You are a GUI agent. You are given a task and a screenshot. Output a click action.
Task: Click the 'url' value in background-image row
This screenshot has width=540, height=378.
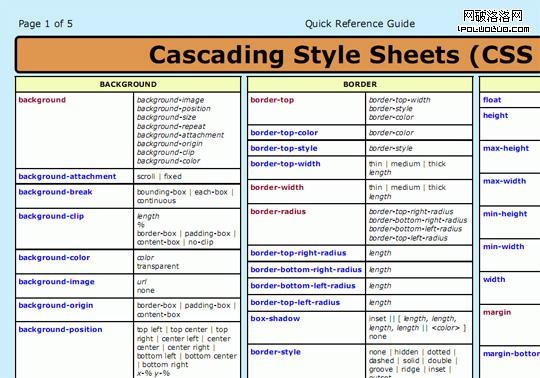pos(142,282)
